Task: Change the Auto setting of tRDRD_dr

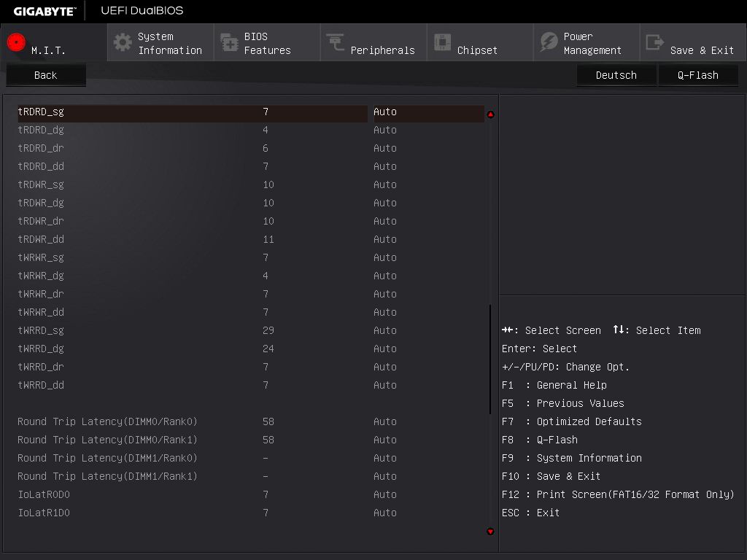Action: (x=385, y=148)
